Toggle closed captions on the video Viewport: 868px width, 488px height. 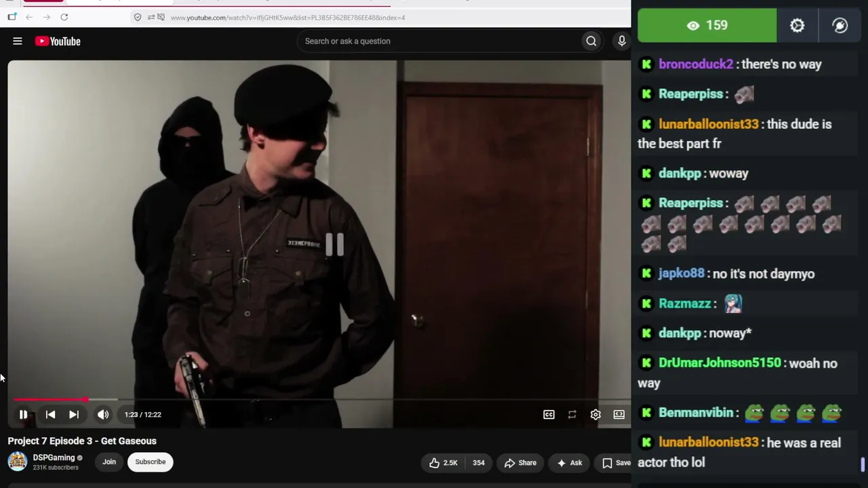click(549, 414)
